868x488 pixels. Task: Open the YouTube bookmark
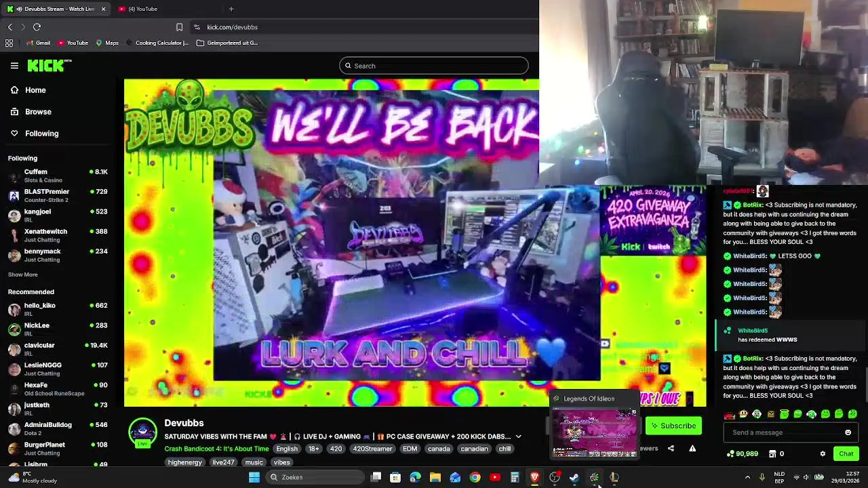pyautogui.click(x=73, y=43)
